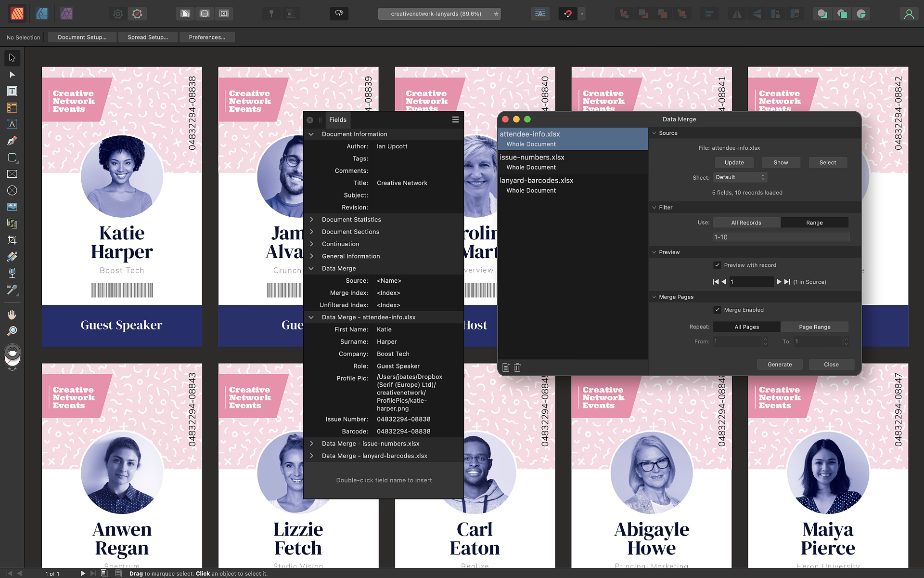The image size is (924, 578).
Task: Click the delete source trash icon
Action: click(x=517, y=368)
